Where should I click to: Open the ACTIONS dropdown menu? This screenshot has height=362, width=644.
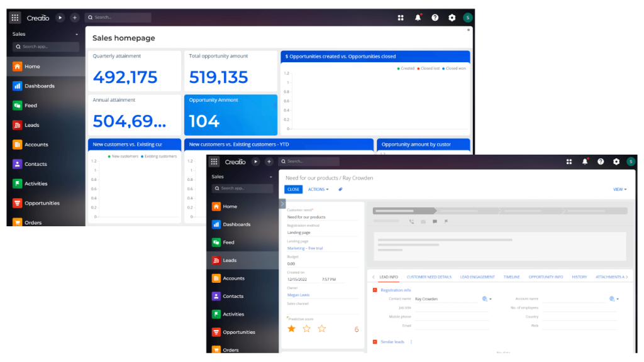tap(317, 189)
